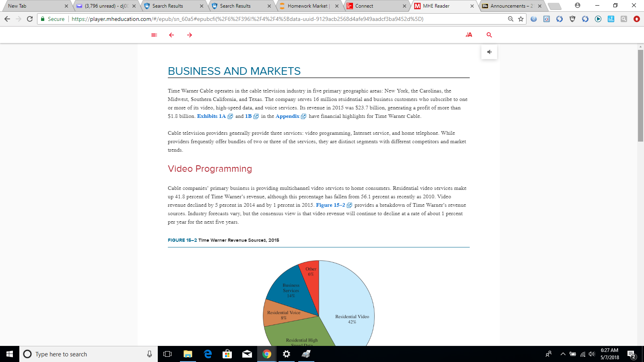Open the reader table of contents menu
This screenshot has height=362, width=644.
(154, 35)
